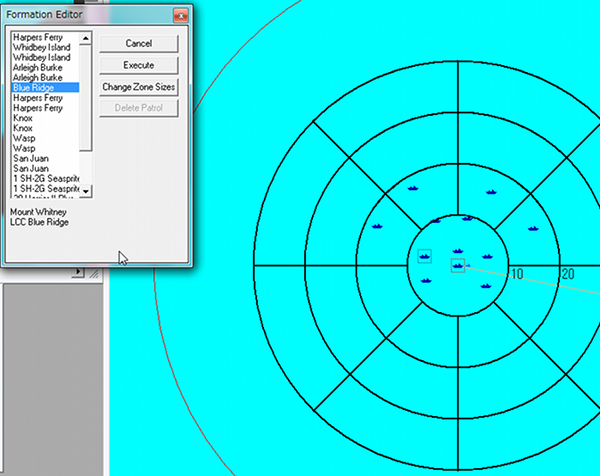This screenshot has height=476, width=600.
Task: Select San Juan entry directly above SH-2G Seasprite
Action: 45,169
